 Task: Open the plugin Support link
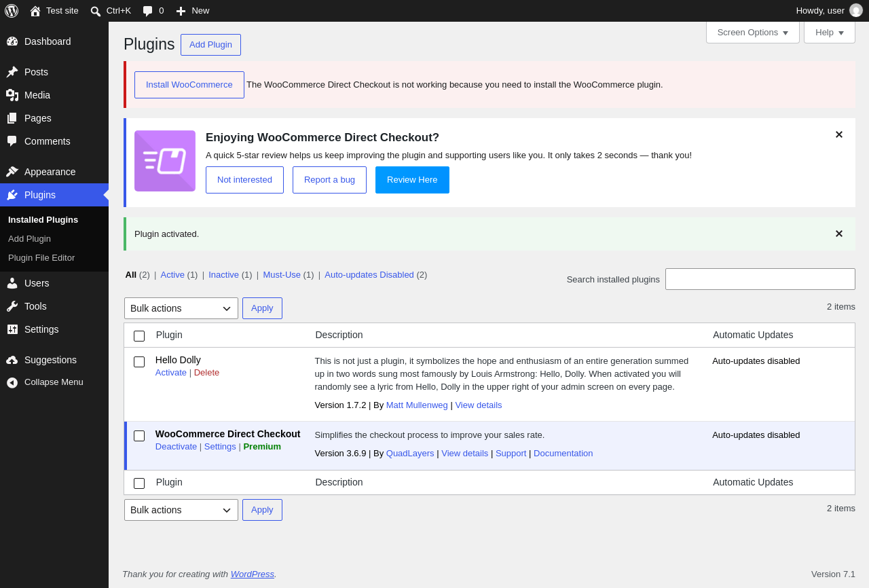pos(511,453)
